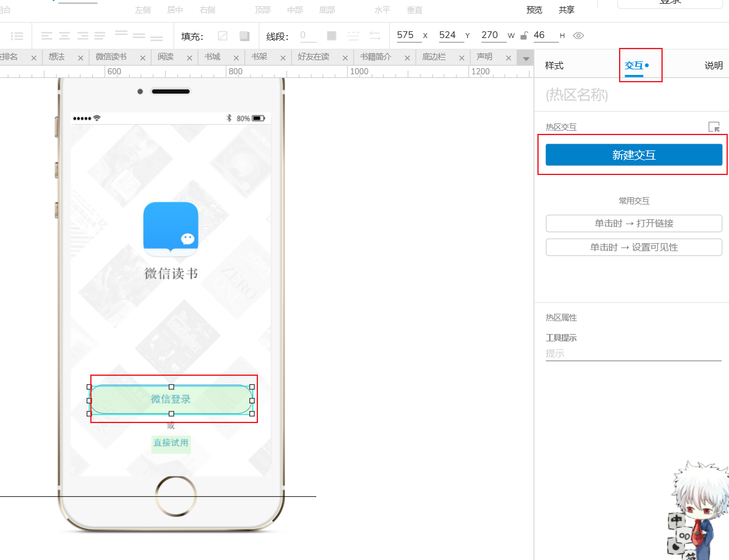Switch to the 微信读书 page tab
This screenshot has width=729, height=560.
pos(111,56)
